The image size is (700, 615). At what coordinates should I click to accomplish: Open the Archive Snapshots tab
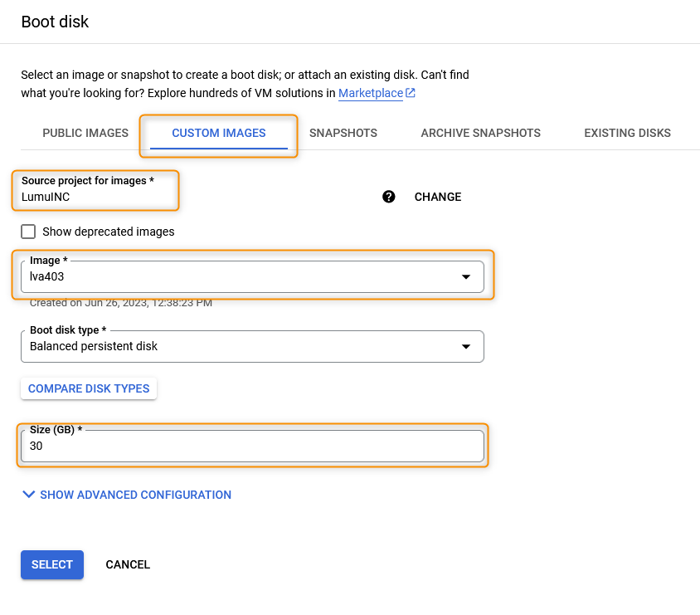point(480,133)
